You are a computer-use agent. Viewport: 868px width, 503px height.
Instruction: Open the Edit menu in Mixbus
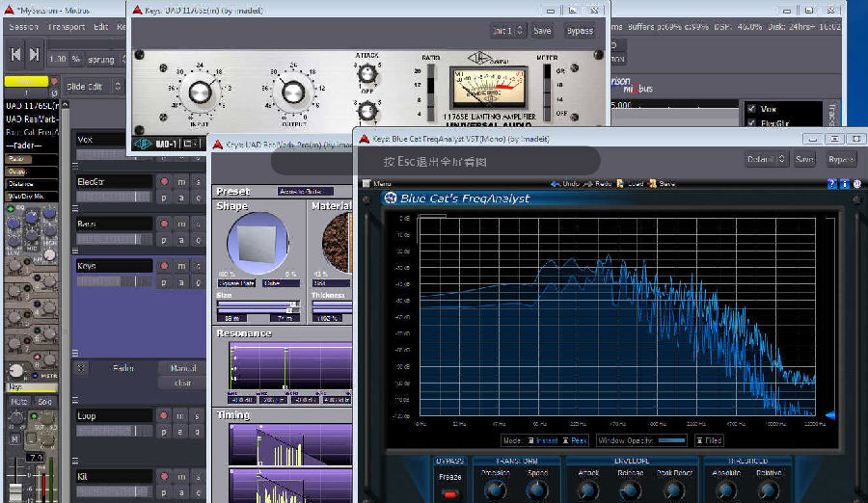coord(100,27)
